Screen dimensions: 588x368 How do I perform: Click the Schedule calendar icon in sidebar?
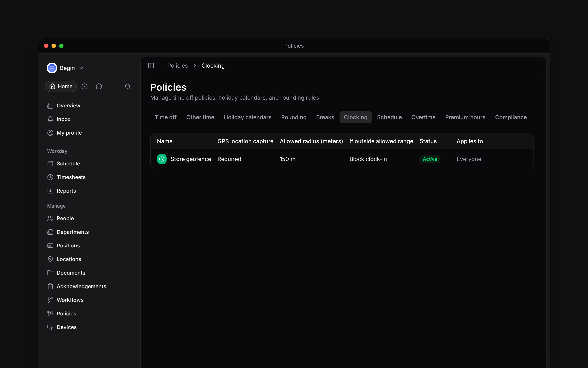tap(50, 164)
